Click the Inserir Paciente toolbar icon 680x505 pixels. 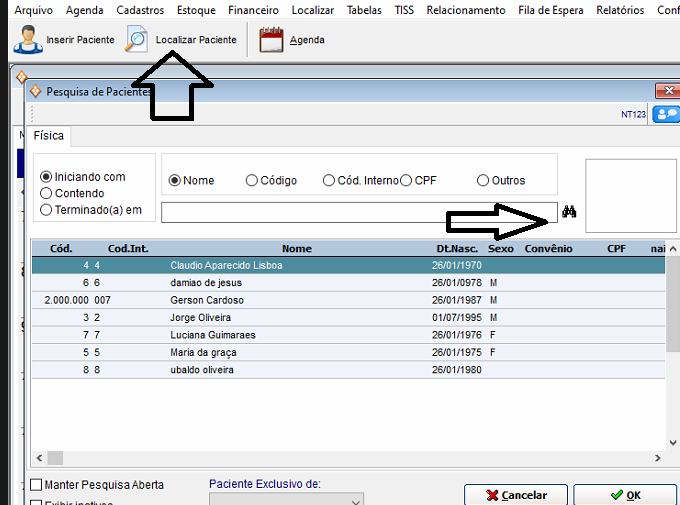(x=27, y=40)
